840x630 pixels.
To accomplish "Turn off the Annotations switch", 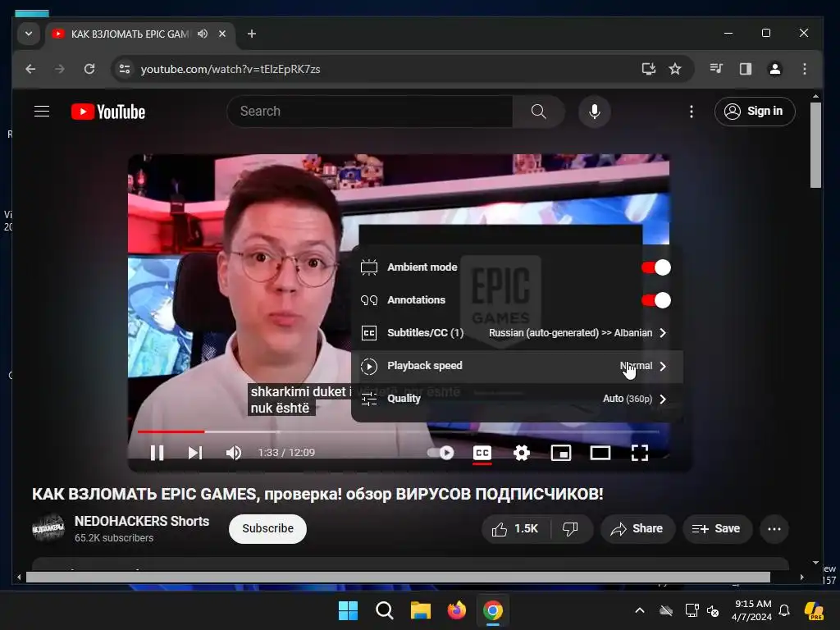I will tap(656, 300).
